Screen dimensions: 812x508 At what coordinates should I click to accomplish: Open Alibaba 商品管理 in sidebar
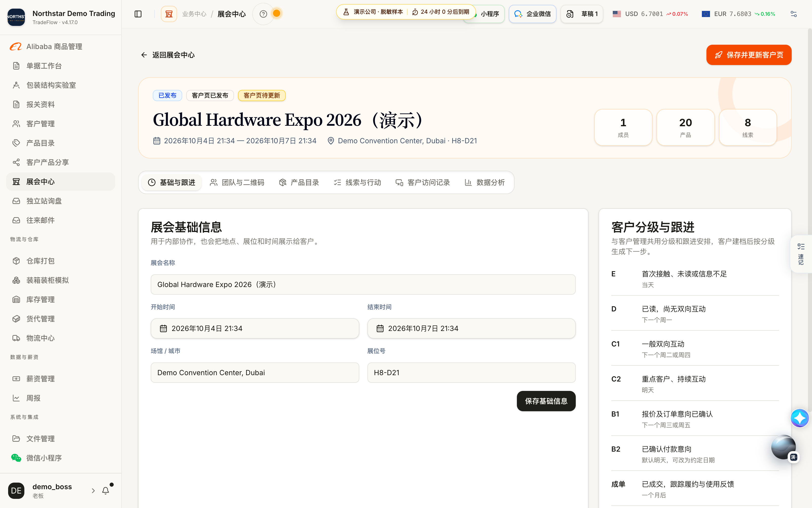[61, 46]
